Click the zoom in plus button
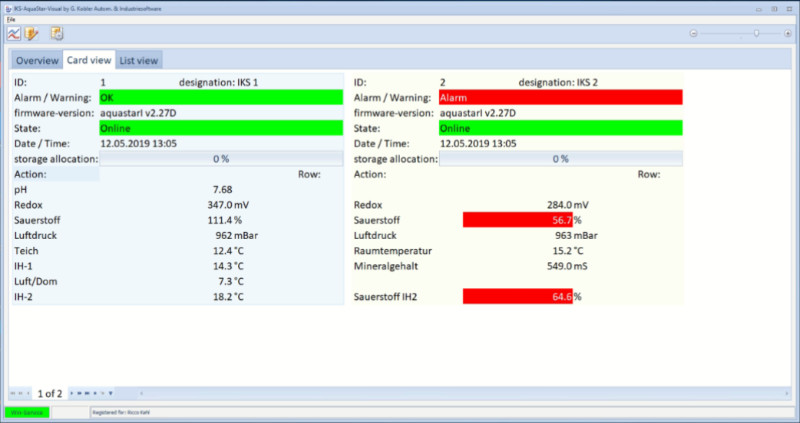The width and height of the screenshot is (800, 423). tap(788, 34)
